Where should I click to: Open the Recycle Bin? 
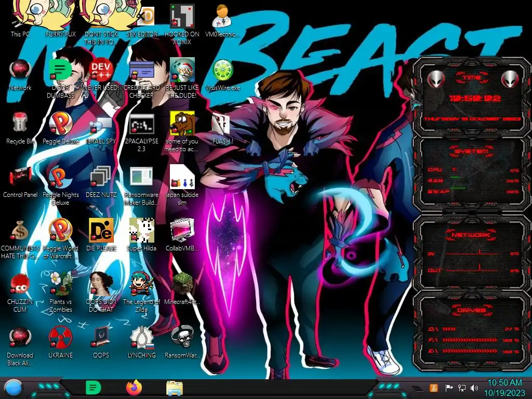pyautogui.click(x=20, y=128)
